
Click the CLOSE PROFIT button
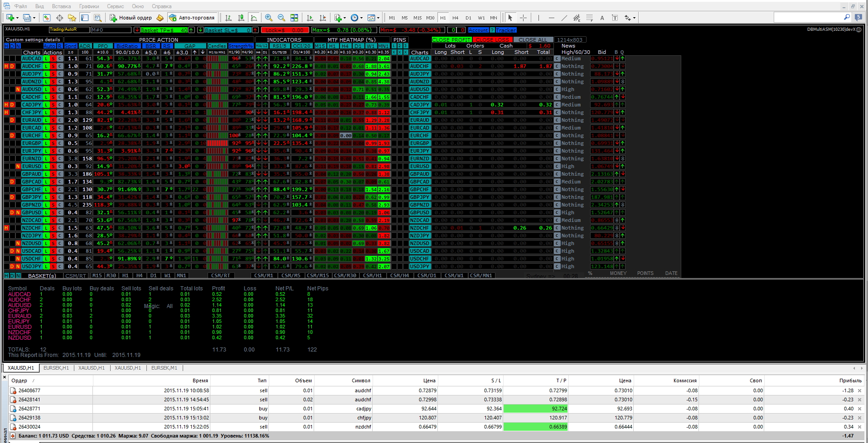[451, 40]
